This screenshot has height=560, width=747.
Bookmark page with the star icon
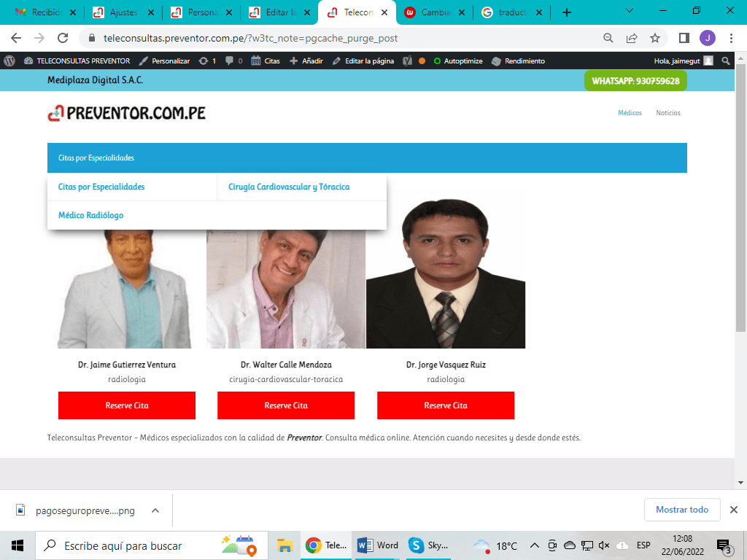coord(655,38)
